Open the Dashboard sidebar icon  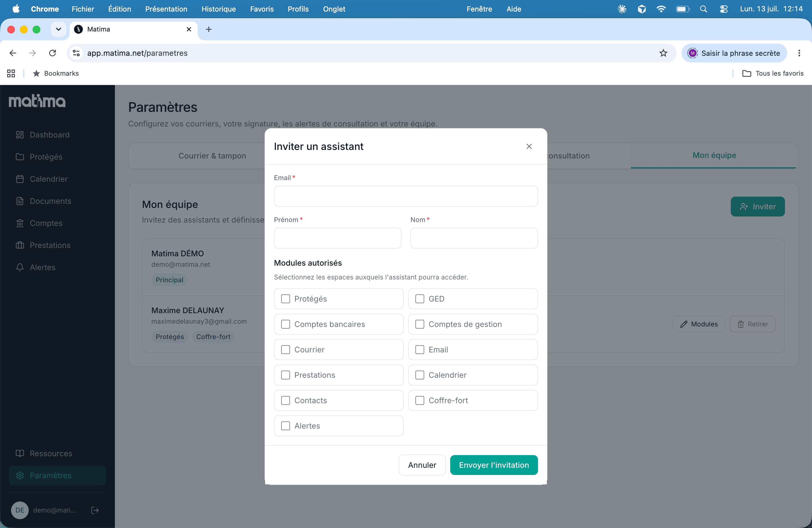pyautogui.click(x=20, y=135)
